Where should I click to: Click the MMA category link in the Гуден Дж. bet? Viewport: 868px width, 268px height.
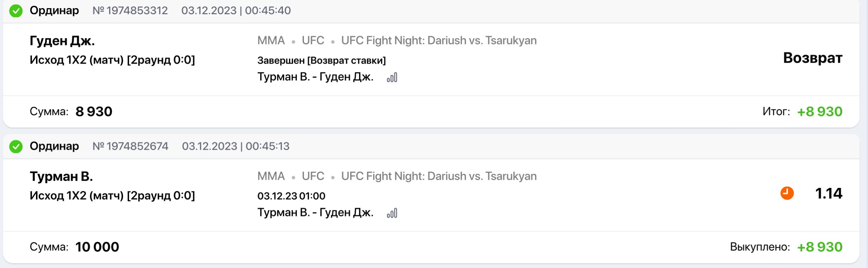pos(271,40)
